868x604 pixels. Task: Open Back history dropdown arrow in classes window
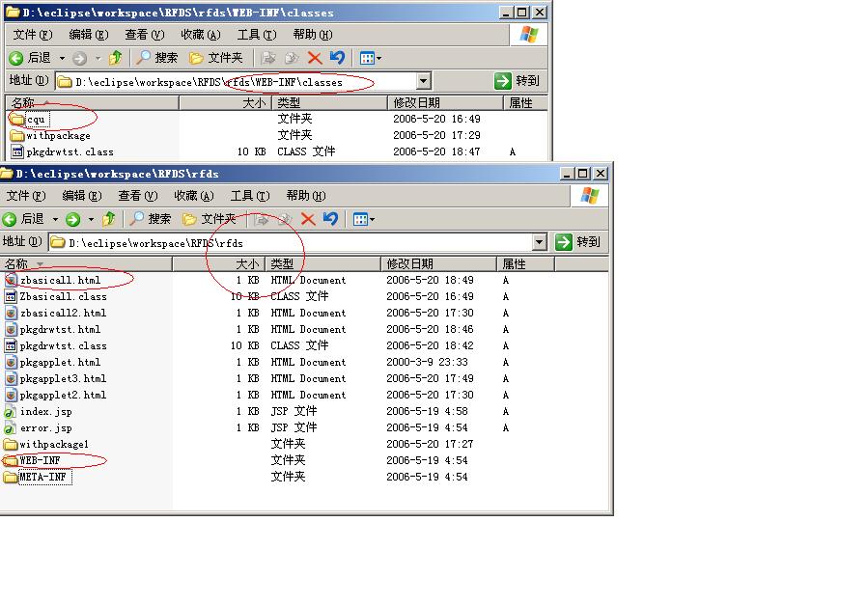pyautogui.click(x=62, y=58)
